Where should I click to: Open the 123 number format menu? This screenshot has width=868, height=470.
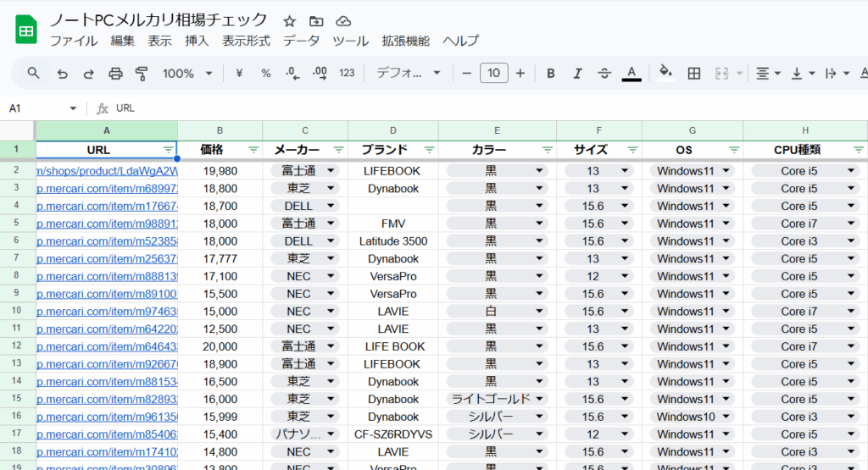(347, 73)
